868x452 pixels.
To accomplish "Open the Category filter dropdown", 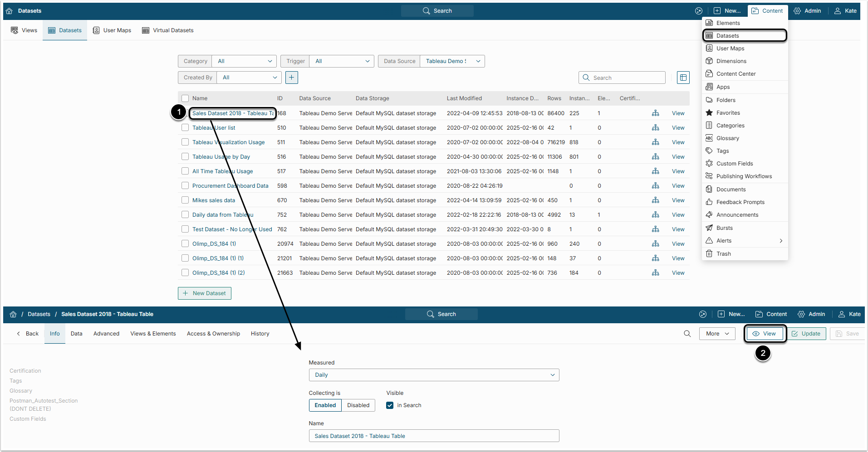I will 244,61.
